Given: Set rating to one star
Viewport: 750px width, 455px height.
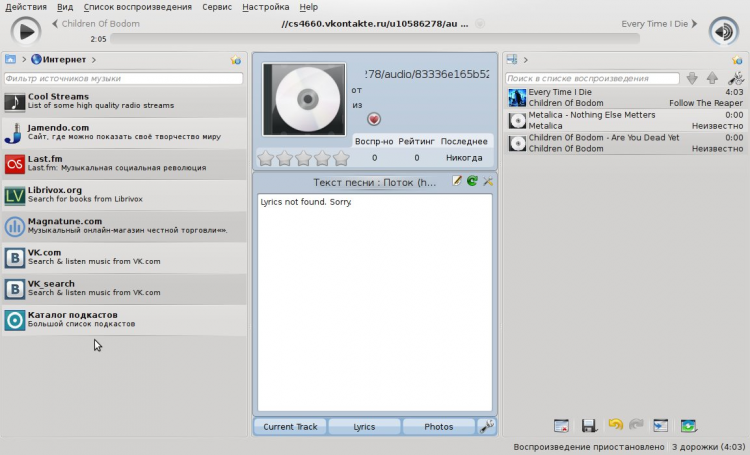Looking at the screenshot, I should 266,158.
